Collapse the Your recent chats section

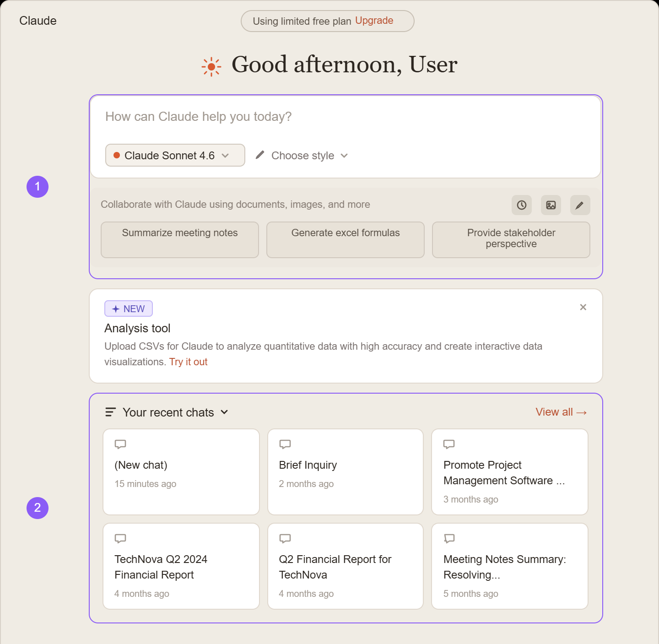click(x=224, y=412)
